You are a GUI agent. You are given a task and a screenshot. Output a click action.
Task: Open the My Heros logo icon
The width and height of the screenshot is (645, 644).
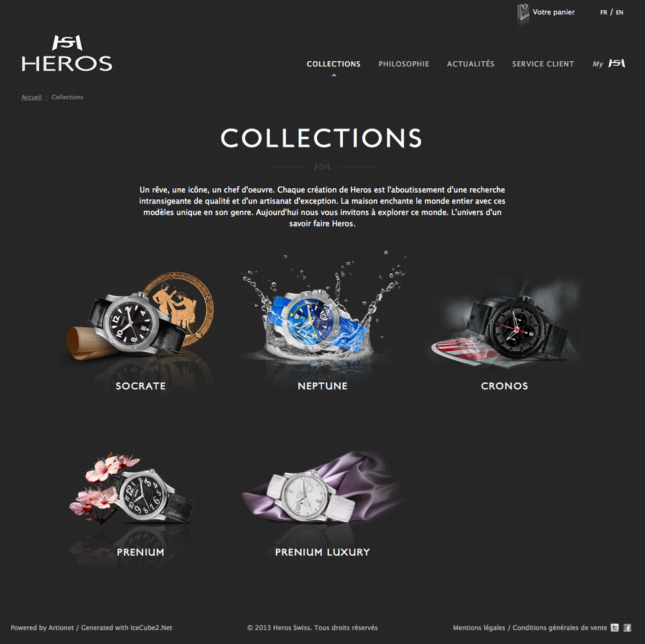point(617,63)
